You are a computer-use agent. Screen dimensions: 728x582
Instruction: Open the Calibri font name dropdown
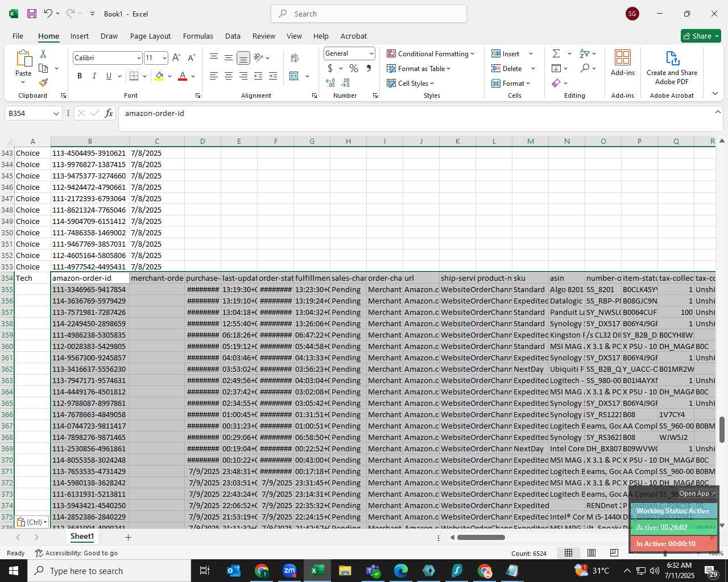click(138, 58)
